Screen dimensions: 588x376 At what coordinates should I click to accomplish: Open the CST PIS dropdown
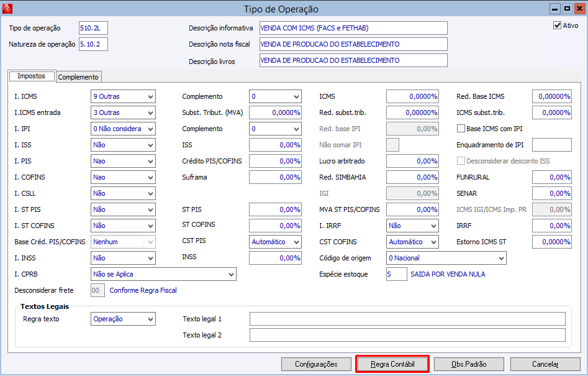pyautogui.click(x=275, y=242)
